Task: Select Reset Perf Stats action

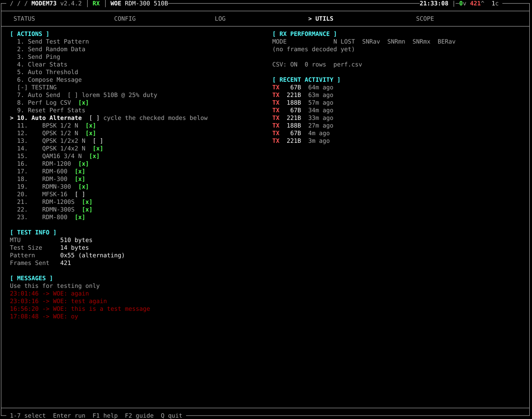Action: [x=51, y=110]
